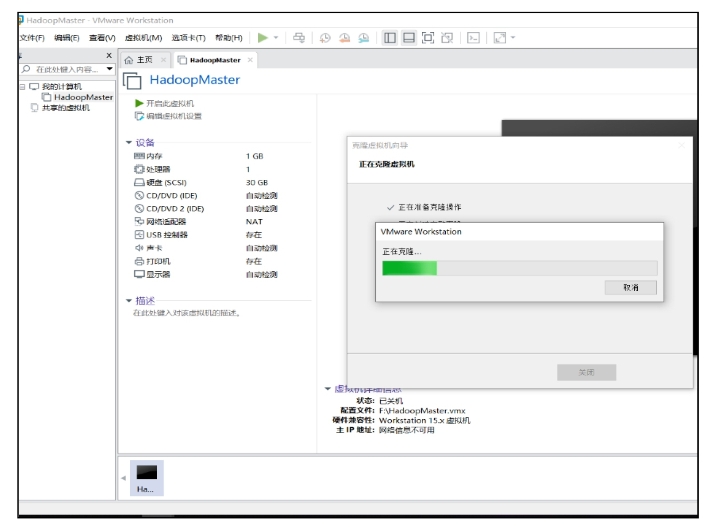Click the stretch guest display icon
718x527 pixels.
click(500, 38)
